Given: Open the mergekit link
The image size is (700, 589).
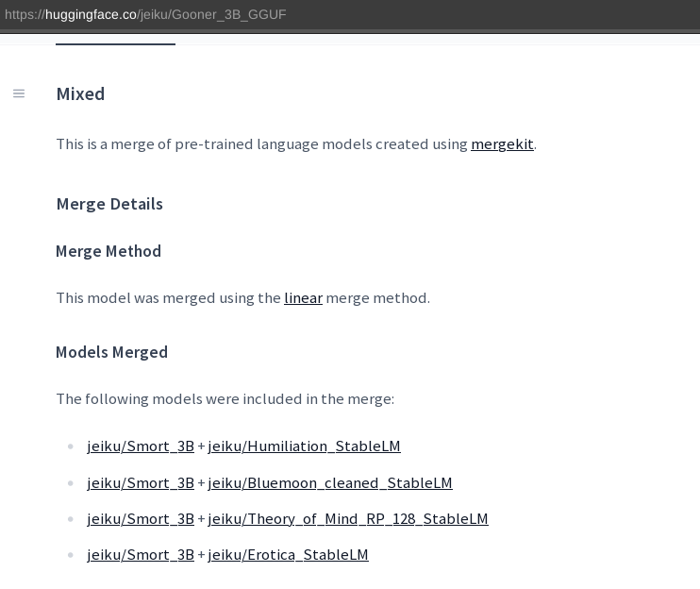Looking at the screenshot, I should 502,144.
